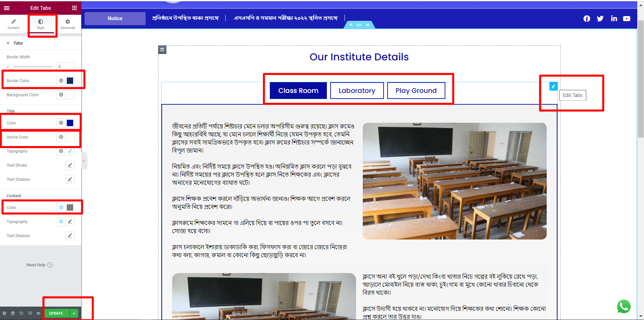Open global colors for Title Color
Viewport: 644px width, 320px height.
[x=61, y=123]
